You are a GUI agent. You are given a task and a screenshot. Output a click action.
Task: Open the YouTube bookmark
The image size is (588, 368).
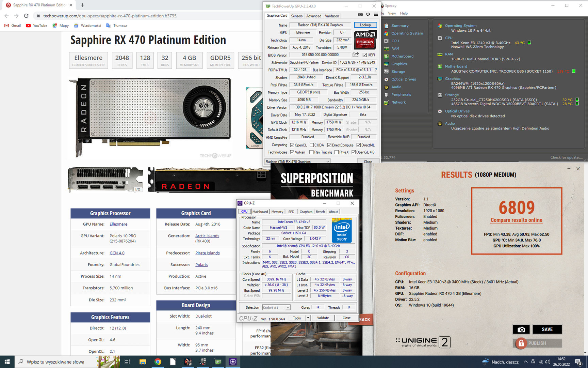36,26
